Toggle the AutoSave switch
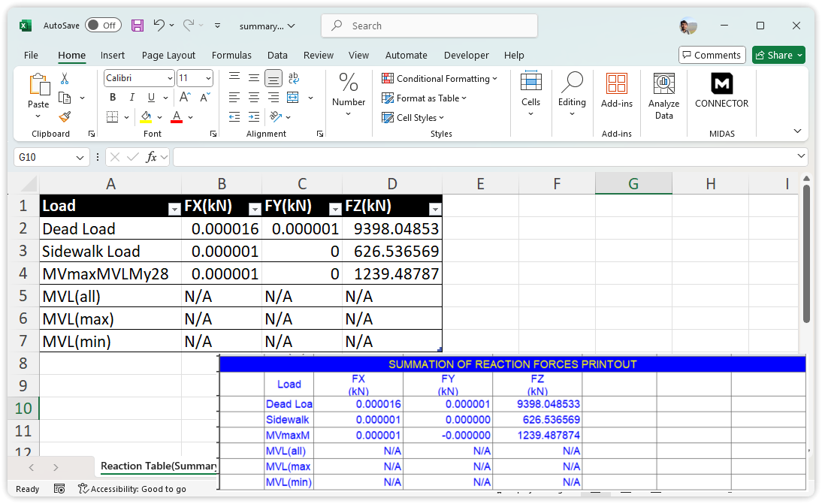Image resolution: width=822 pixels, height=504 pixels. tap(103, 25)
